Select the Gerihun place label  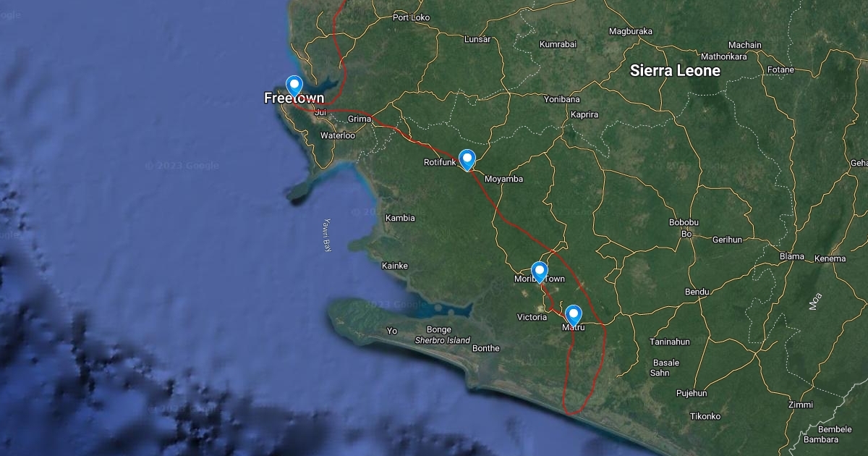(727, 240)
